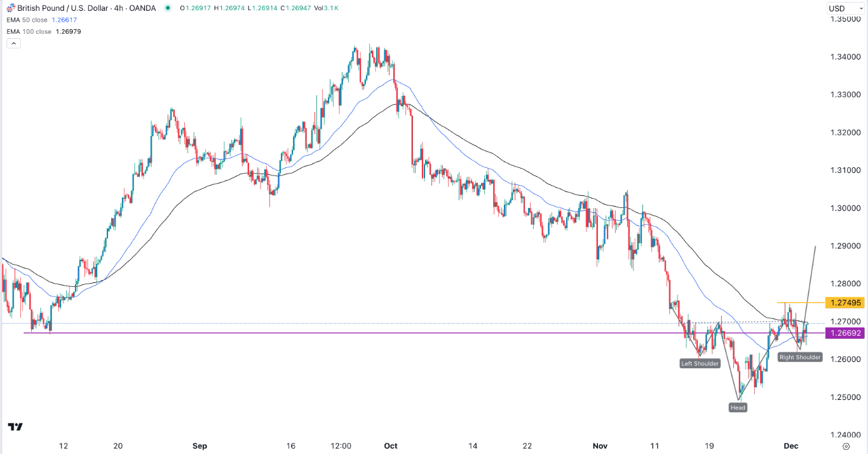
Task: Click the Right Shoulder pattern label
Action: pos(799,357)
